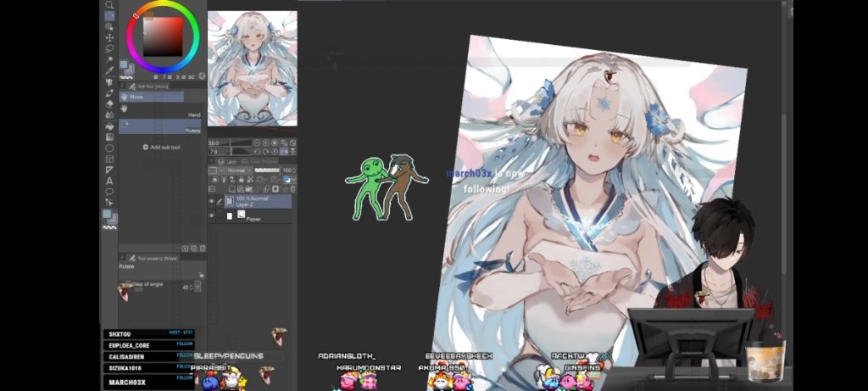
Task: Select the Text tool
Action: click(109, 181)
